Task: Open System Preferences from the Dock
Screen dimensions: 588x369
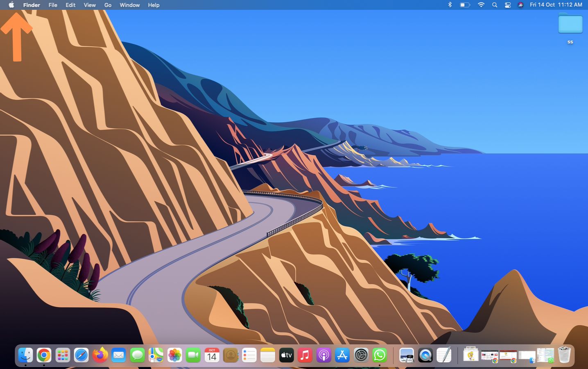Action: [361, 355]
